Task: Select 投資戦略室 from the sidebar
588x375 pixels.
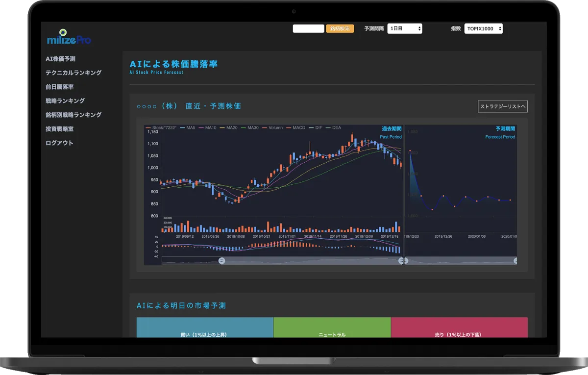Action: [59, 129]
